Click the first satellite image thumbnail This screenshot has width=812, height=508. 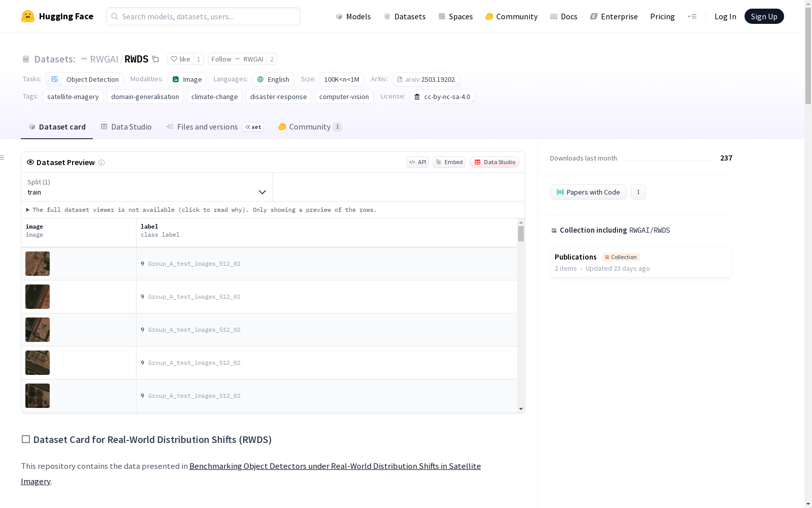38,264
